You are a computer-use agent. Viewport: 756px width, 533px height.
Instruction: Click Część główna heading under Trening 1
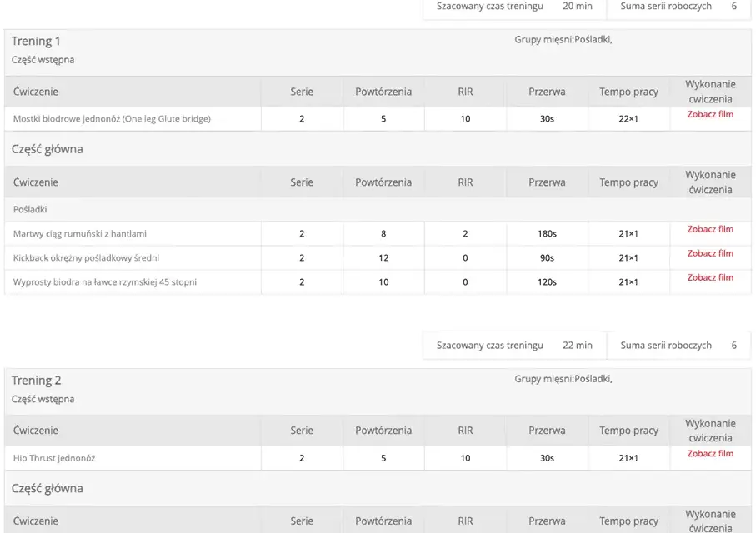tap(48, 149)
